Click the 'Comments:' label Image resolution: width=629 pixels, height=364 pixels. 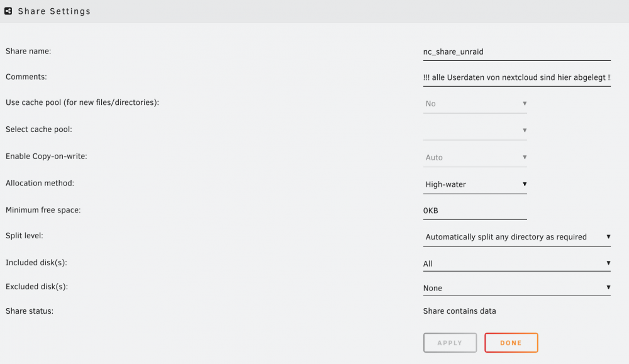26,77
